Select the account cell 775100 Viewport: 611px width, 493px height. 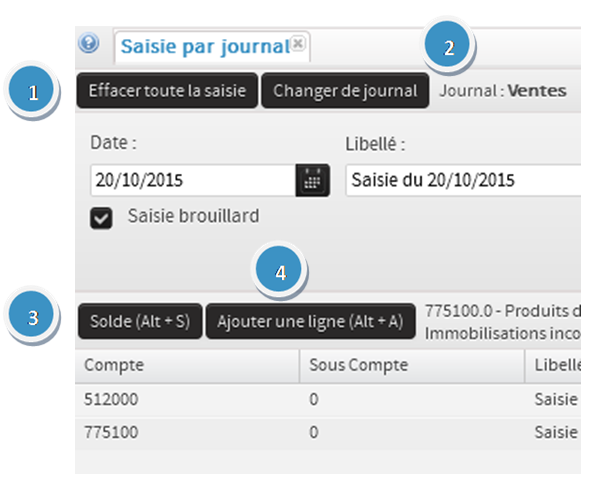tap(111, 433)
